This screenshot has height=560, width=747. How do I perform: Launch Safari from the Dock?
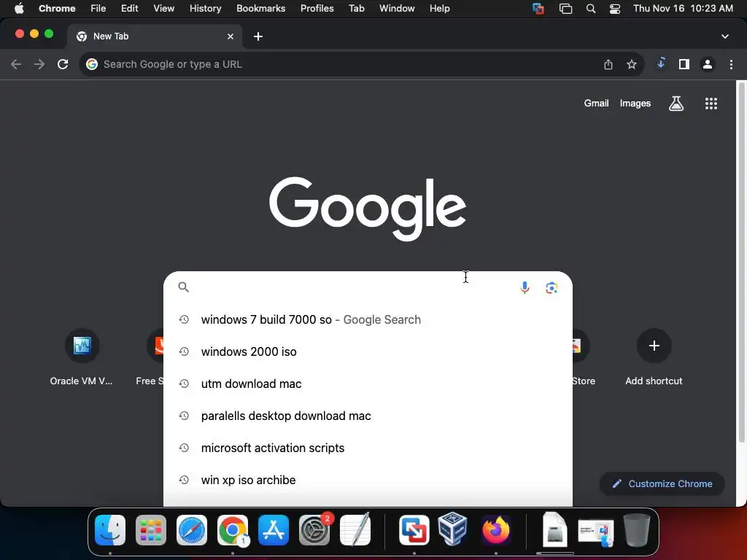pos(192,530)
